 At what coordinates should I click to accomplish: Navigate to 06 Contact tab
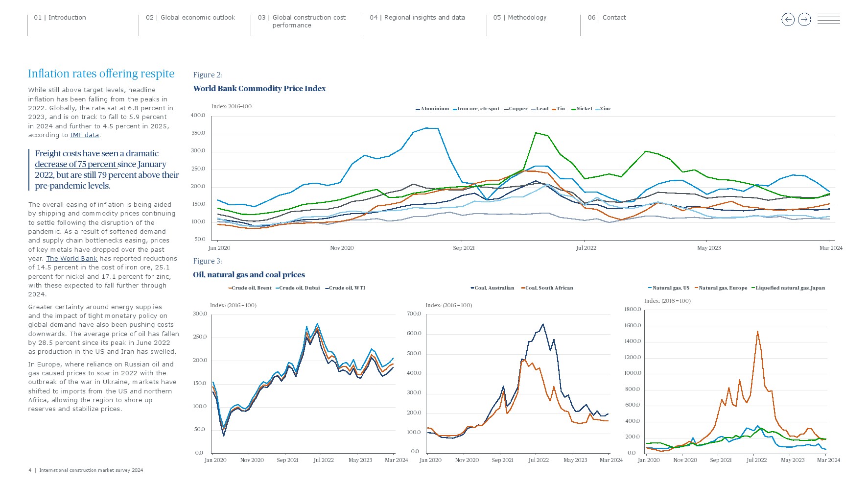607,18
